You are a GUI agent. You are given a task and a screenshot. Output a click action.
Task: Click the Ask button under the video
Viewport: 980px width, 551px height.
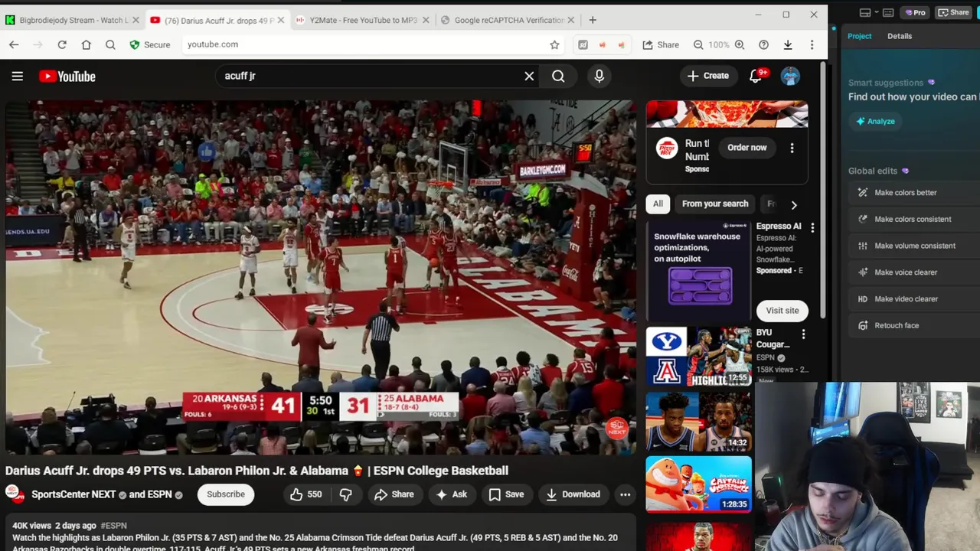(x=452, y=494)
